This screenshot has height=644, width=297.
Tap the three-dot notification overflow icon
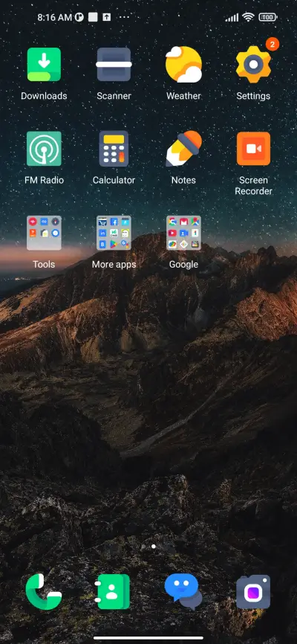click(x=124, y=17)
